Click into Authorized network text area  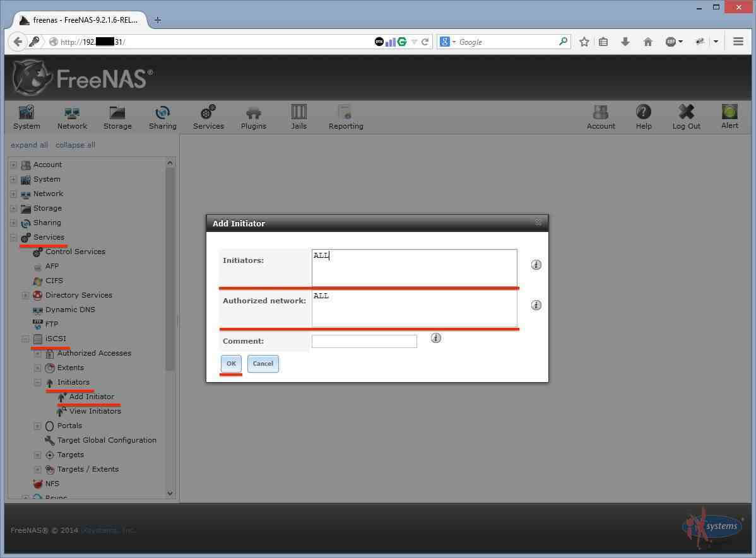click(x=414, y=308)
